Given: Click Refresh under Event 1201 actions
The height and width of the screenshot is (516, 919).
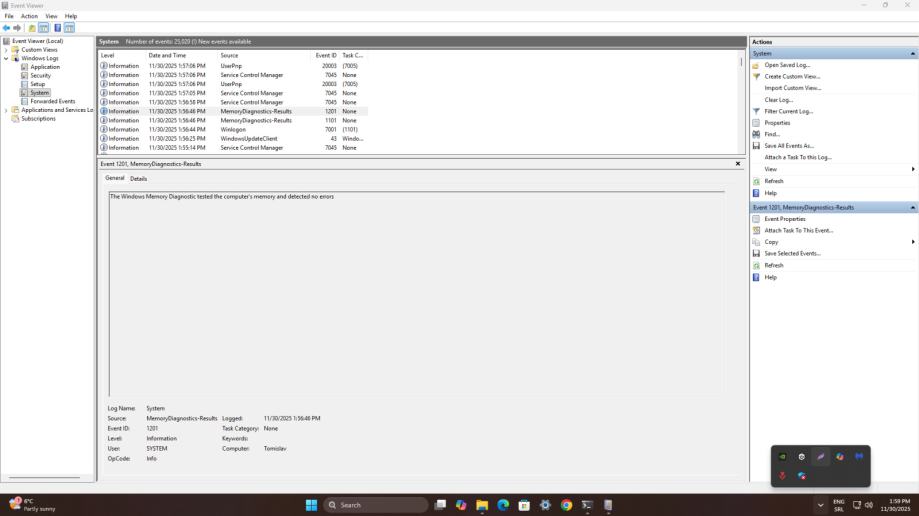Looking at the screenshot, I should click(x=774, y=265).
